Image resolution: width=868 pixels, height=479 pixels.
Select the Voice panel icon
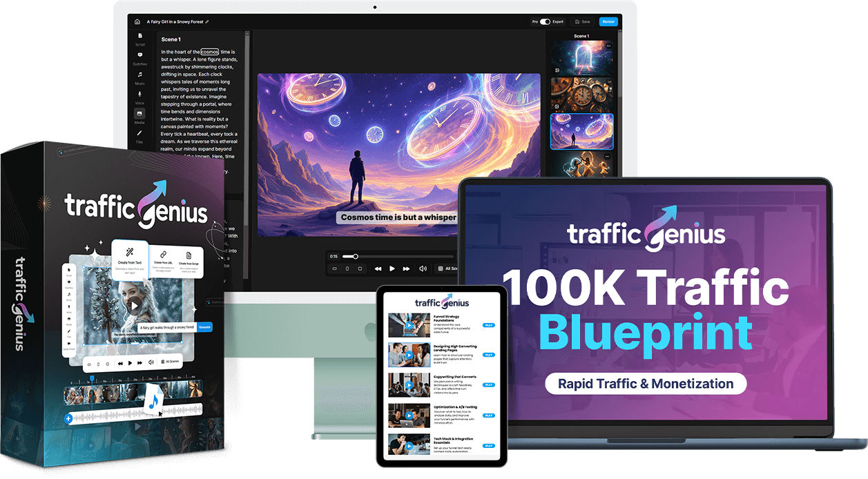(139, 95)
